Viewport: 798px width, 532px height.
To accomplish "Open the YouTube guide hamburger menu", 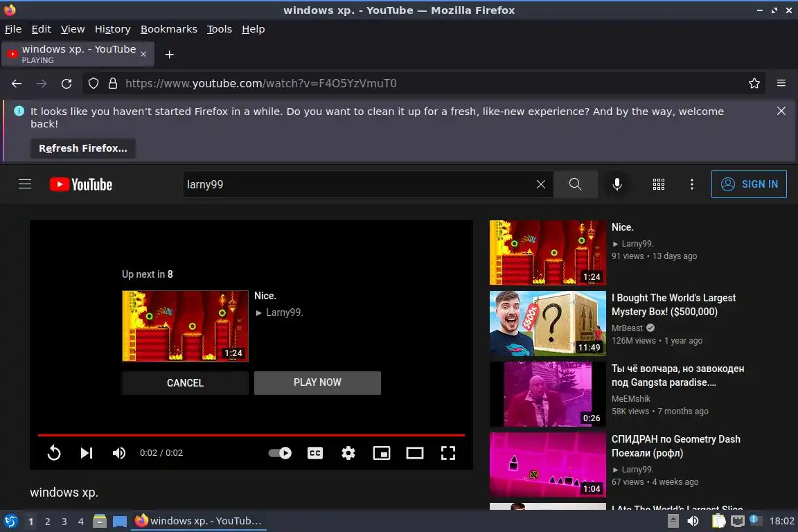I will pos(25,184).
